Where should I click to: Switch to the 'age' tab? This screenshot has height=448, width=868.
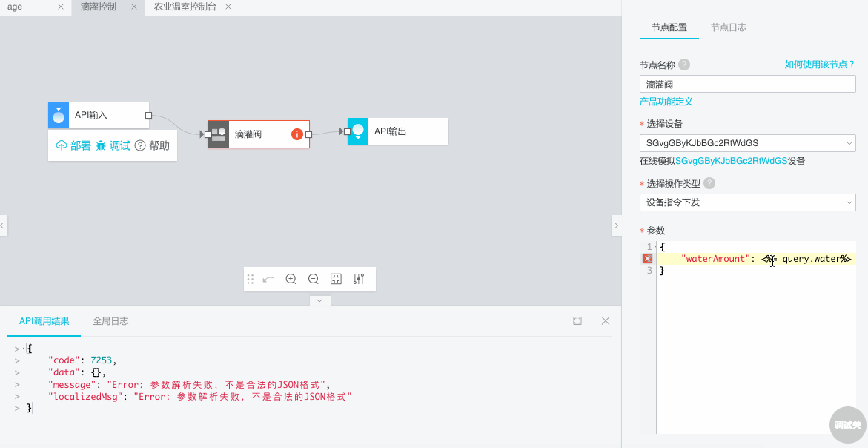(15, 7)
